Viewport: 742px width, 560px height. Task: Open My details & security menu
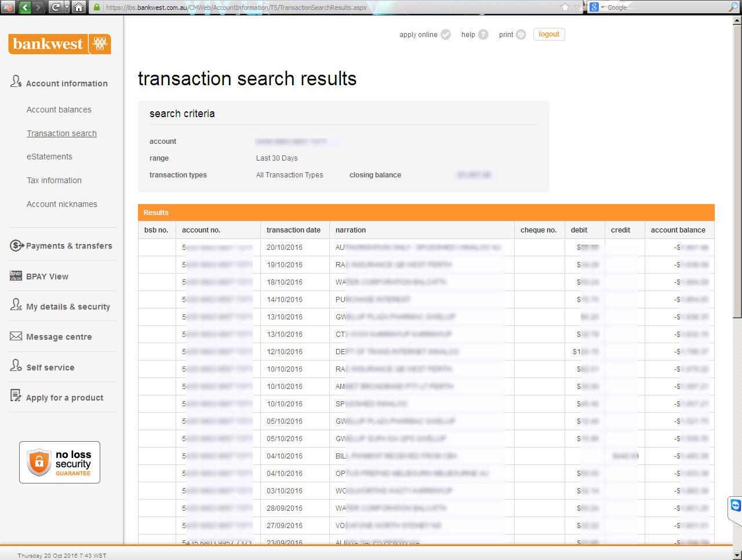68,307
